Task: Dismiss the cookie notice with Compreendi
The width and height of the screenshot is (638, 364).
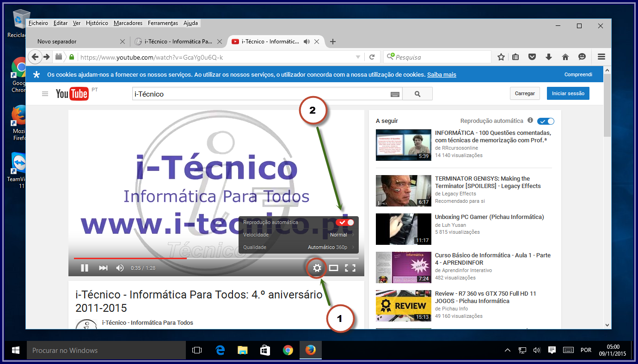Action: (x=578, y=74)
